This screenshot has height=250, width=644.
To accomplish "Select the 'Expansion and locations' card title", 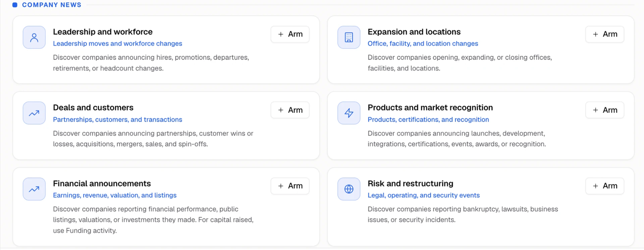I will pyautogui.click(x=414, y=32).
